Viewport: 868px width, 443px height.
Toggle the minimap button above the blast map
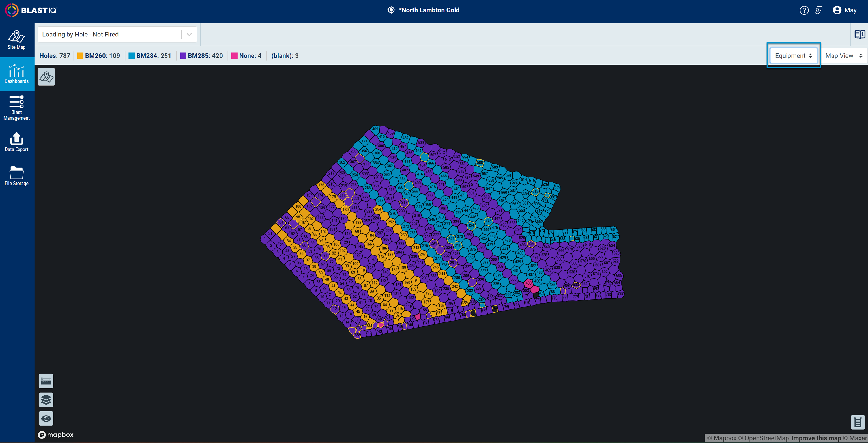click(x=46, y=77)
